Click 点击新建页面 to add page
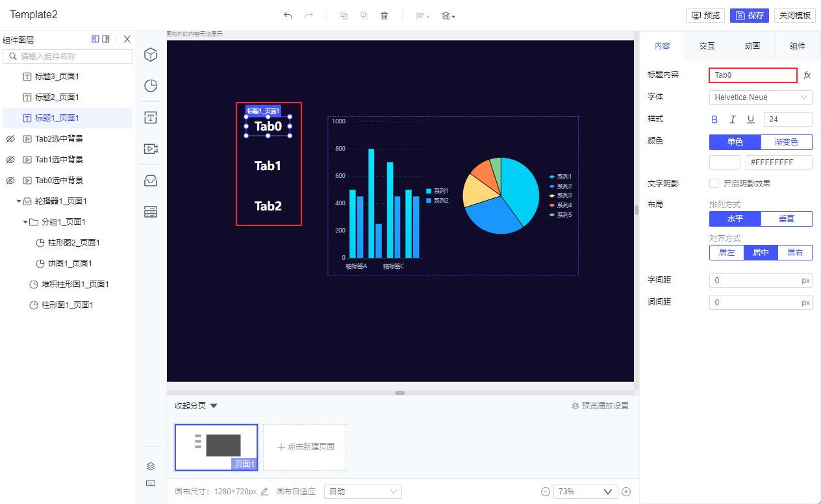The width and height of the screenshot is (821, 504). pos(305,447)
